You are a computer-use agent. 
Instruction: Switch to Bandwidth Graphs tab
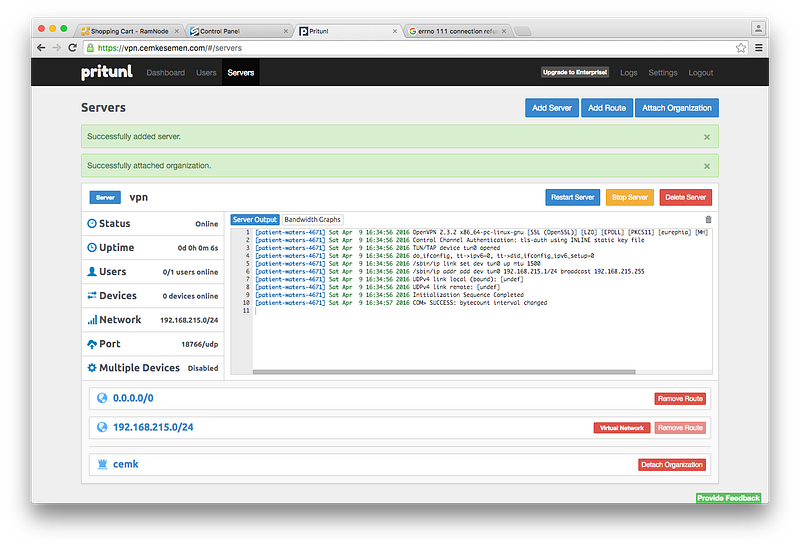[312, 219]
